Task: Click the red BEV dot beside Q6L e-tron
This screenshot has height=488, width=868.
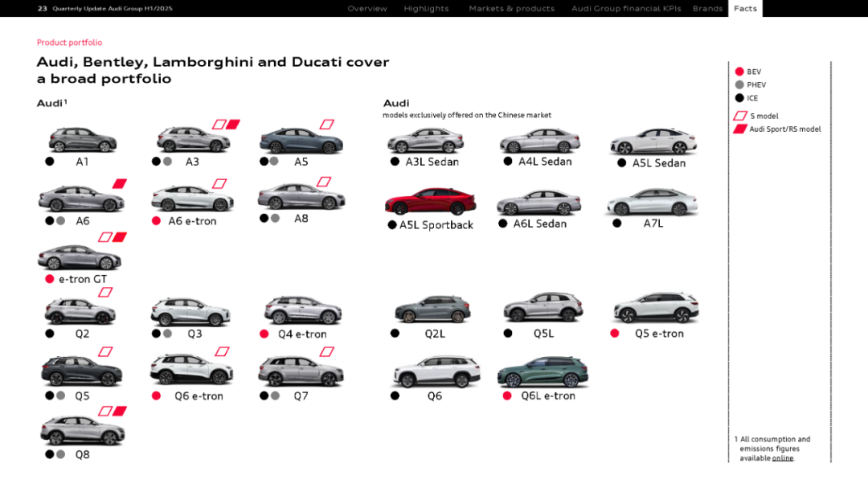Action: pyautogui.click(x=507, y=396)
